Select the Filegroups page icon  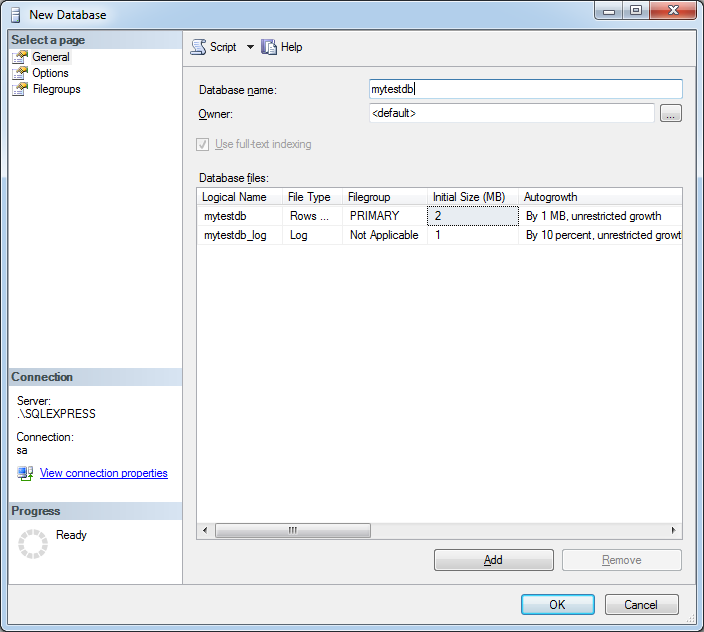pyautogui.click(x=20, y=89)
